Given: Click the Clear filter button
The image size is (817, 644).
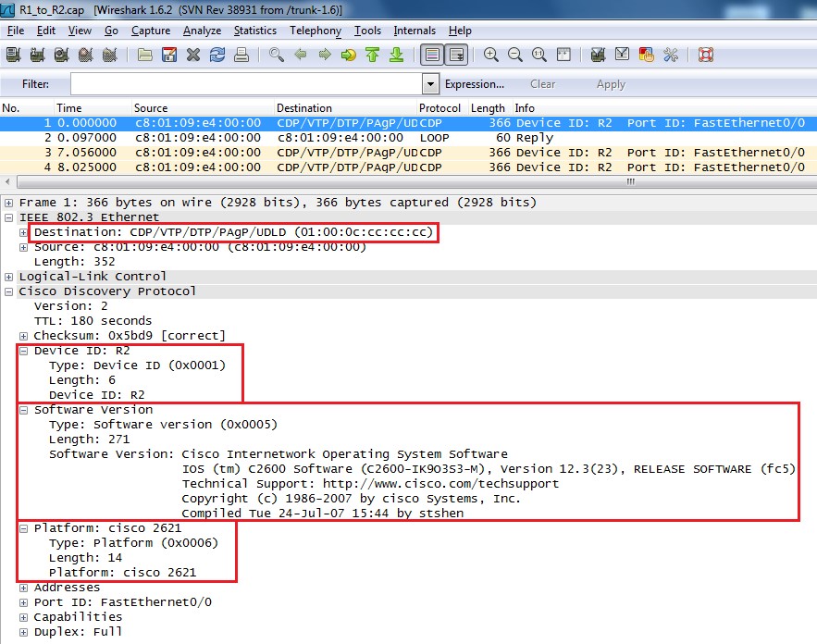Looking at the screenshot, I should coord(542,84).
